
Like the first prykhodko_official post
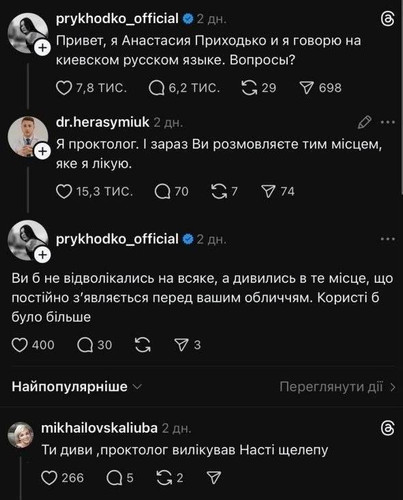(64, 88)
